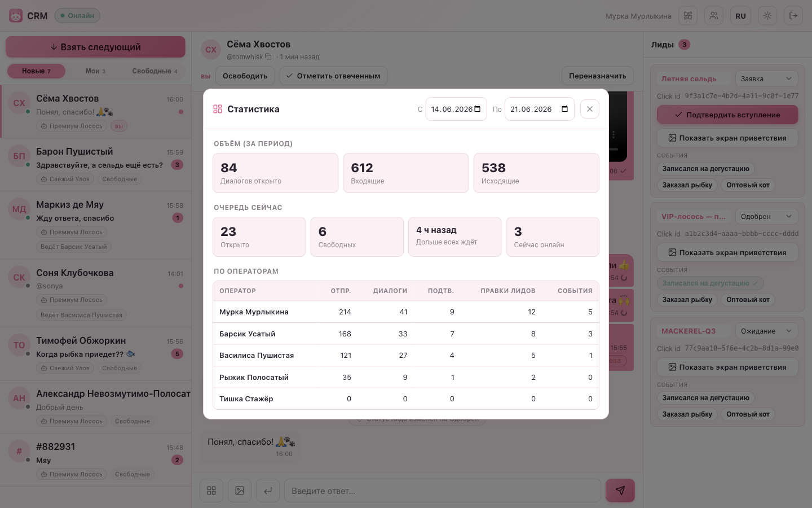
Task: Toggle light theme with the sun icon
Action: [x=767, y=16]
